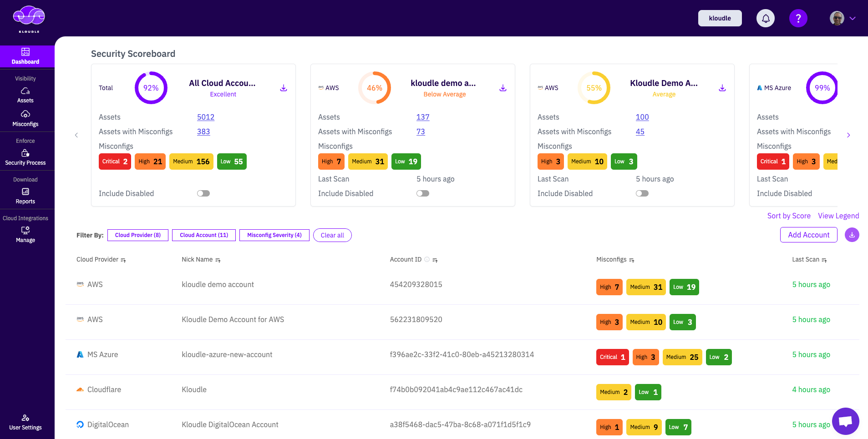Image resolution: width=868 pixels, height=439 pixels.
Task: Click the 55% score ring
Action: tap(594, 88)
